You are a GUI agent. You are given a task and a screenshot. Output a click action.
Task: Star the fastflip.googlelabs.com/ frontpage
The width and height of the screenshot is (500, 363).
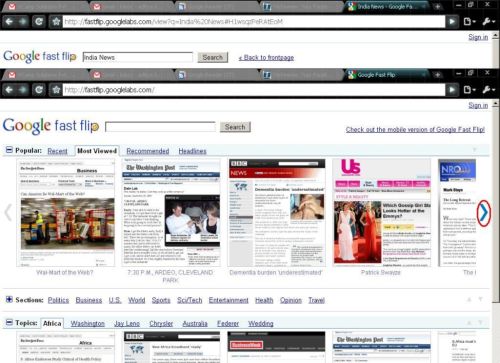point(56,90)
